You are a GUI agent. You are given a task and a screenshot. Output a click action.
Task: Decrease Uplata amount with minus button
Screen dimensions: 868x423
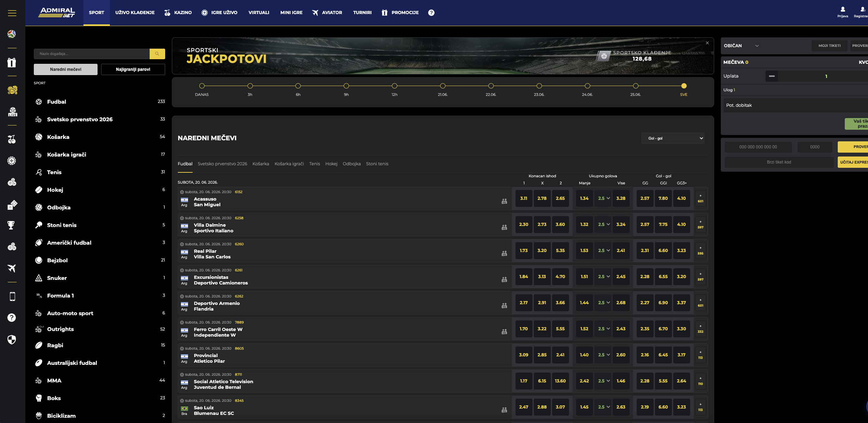tap(772, 76)
